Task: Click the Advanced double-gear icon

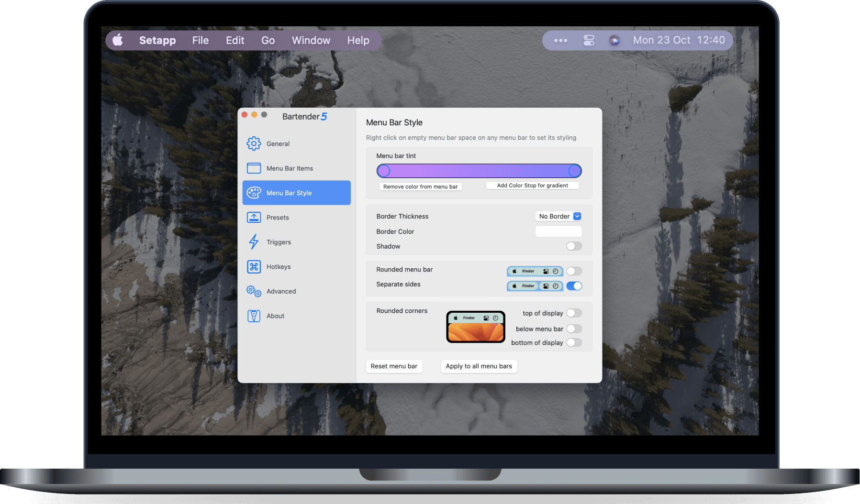Action: tap(254, 291)
